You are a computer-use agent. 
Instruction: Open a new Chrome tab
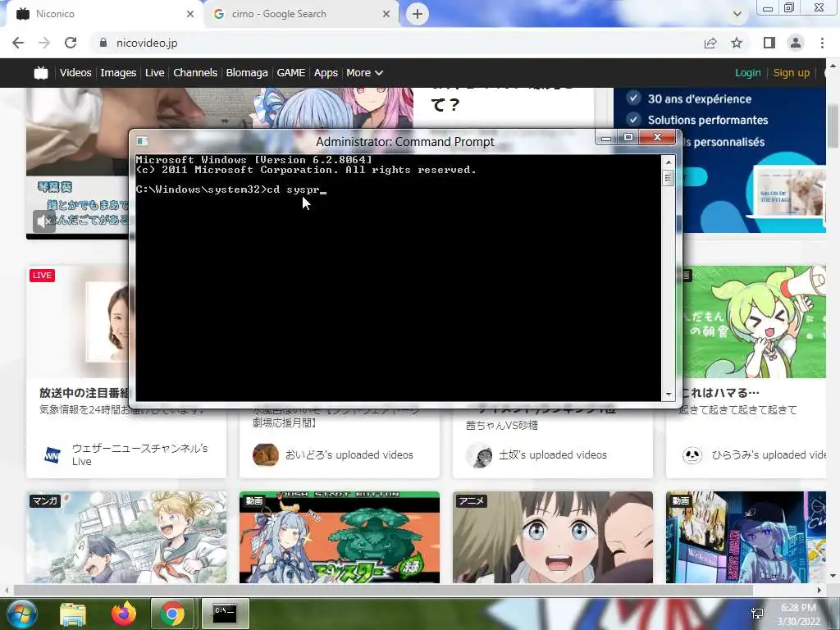[418, 14]
